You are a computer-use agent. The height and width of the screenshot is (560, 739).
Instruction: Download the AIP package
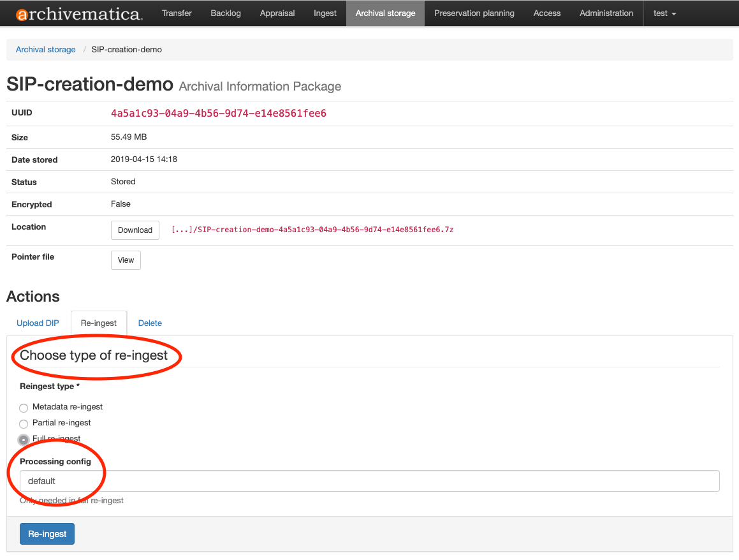pyautogui.click(x=135, y=230)
